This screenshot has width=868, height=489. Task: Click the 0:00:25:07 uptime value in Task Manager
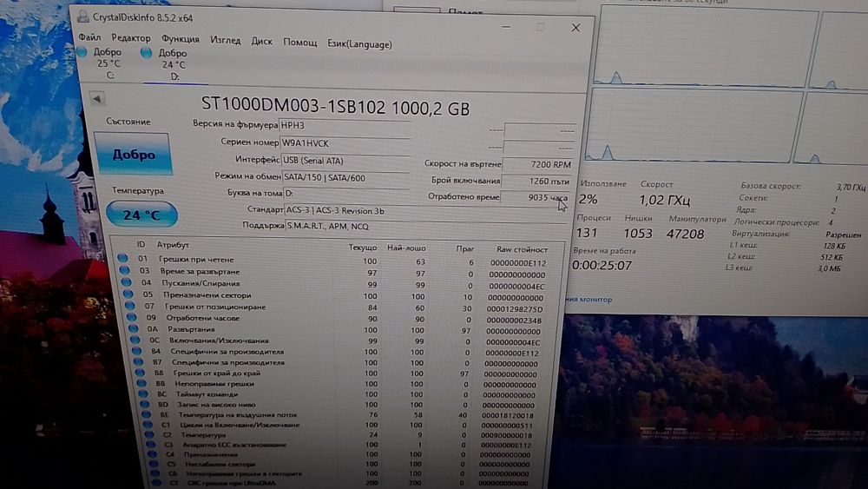click(602, 266)
